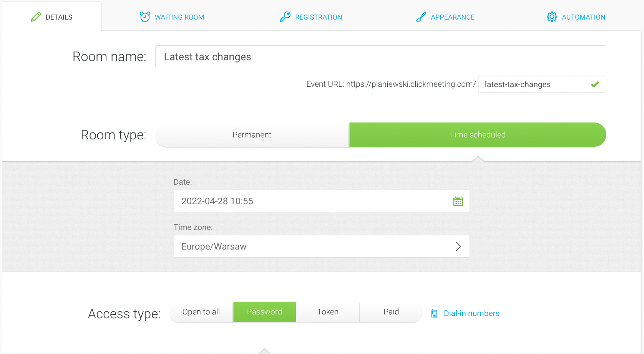
Task: Choose Paid access type
Action: click(x=391, y=312)
